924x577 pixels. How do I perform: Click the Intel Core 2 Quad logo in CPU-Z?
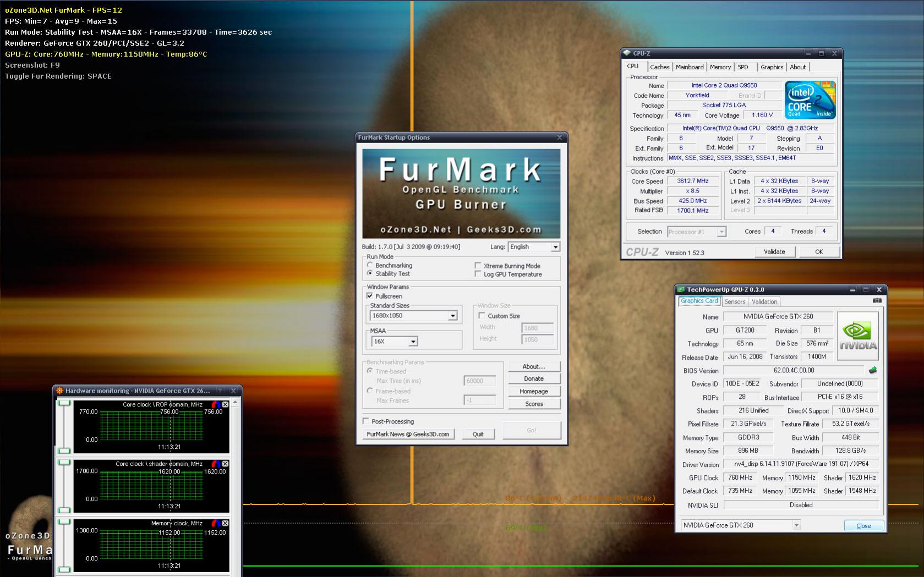tap(811, 100)
